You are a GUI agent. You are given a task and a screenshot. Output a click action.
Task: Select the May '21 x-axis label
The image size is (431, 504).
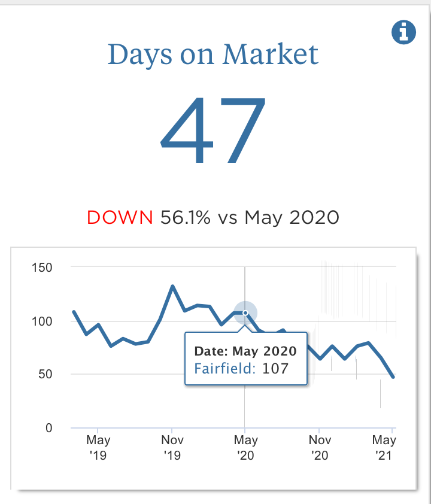point(384,448)
